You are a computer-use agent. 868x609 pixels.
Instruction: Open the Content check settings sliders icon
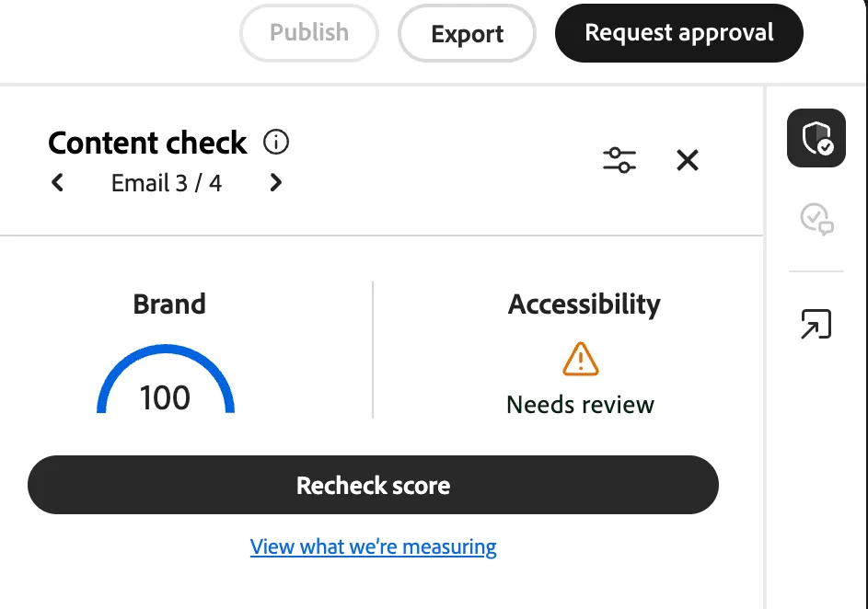tap(619, 160)
